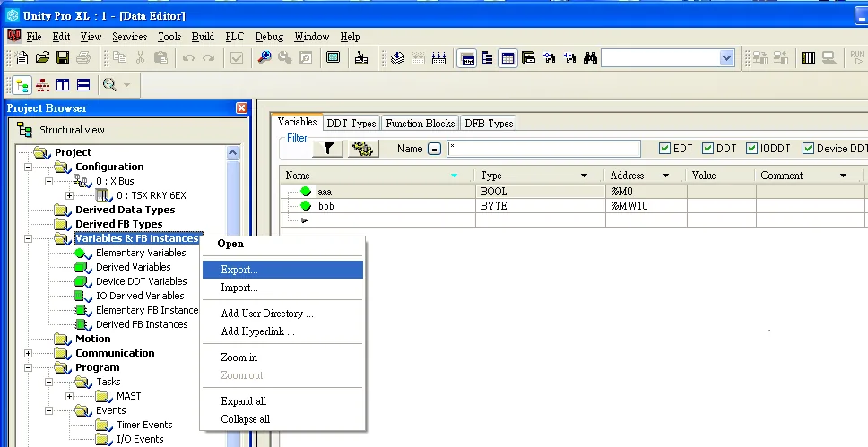The width and height of the screenshot is (868, 447).
Task: Click the horizontal split views icon
Action: (83, 84)
